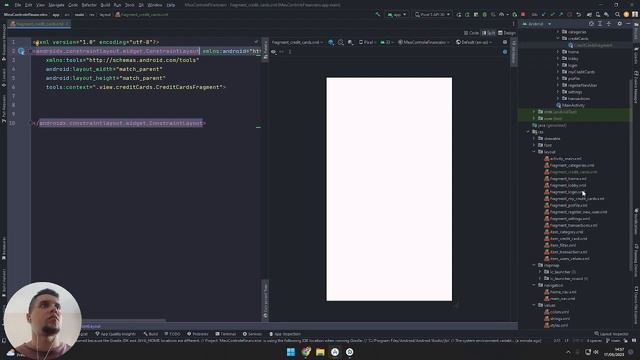Screen dimensions: 640x360
Task: Click the inspection checkmark icon in editor
Action: tap(256, 42)
